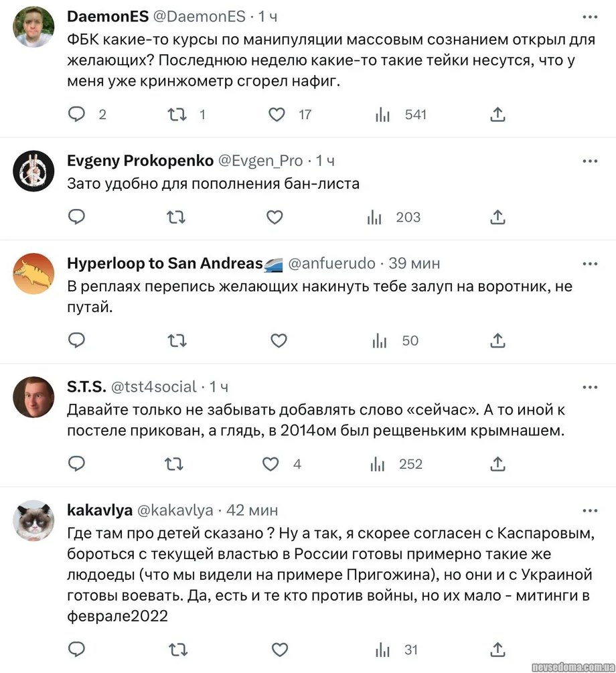
Task: Open more options on DaemonES tweet
Action: point(589,16)
